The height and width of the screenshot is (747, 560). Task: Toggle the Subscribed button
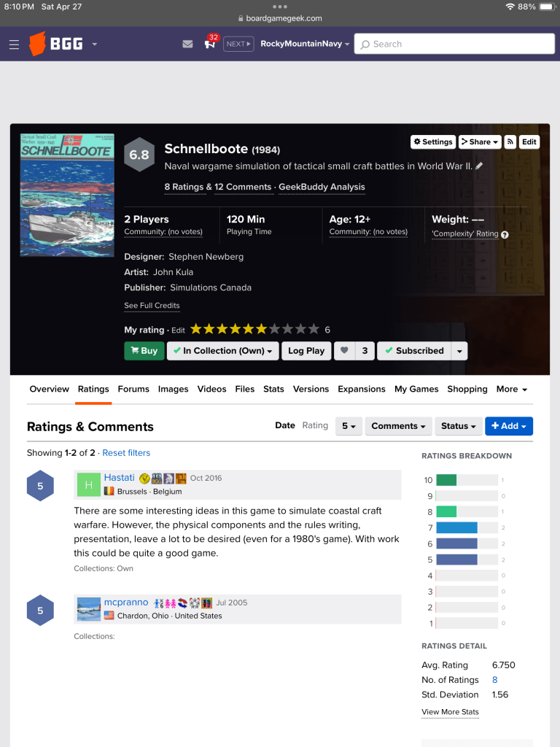[414, 351]
